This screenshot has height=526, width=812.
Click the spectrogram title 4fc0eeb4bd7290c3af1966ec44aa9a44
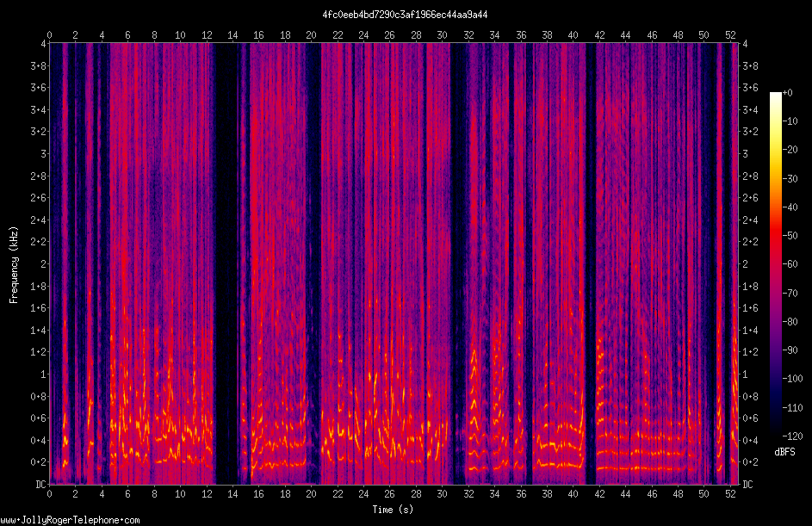(405, 15)
